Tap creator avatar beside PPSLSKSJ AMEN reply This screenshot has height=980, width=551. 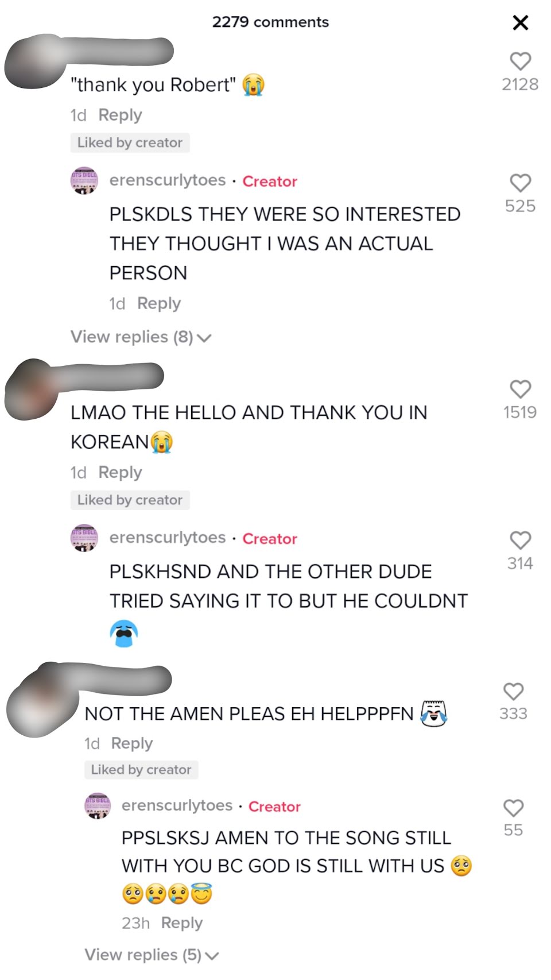click(98, 805)
